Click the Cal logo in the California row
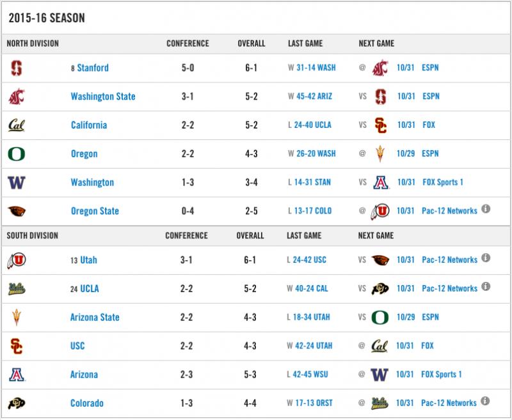Image resolution: width=512 pixels, height=420 pixels. pyautogui.click(x=17, y=125)
